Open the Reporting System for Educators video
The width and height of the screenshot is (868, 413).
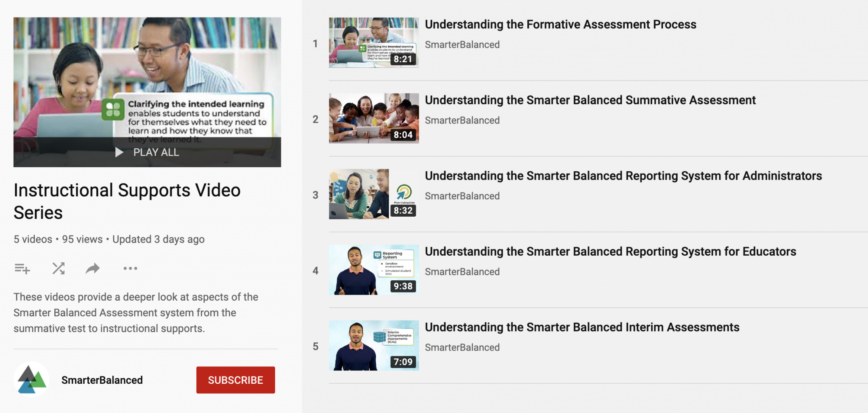[610, 251]
